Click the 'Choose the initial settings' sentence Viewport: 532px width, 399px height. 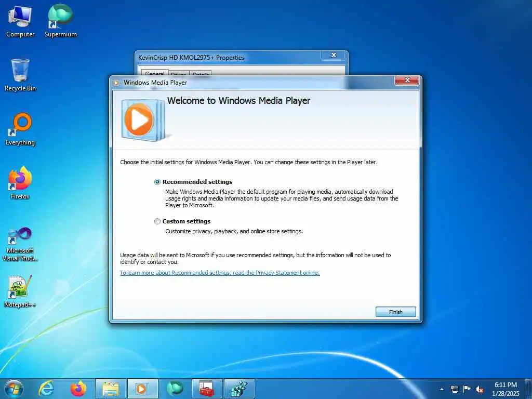[x=249, y=162]
